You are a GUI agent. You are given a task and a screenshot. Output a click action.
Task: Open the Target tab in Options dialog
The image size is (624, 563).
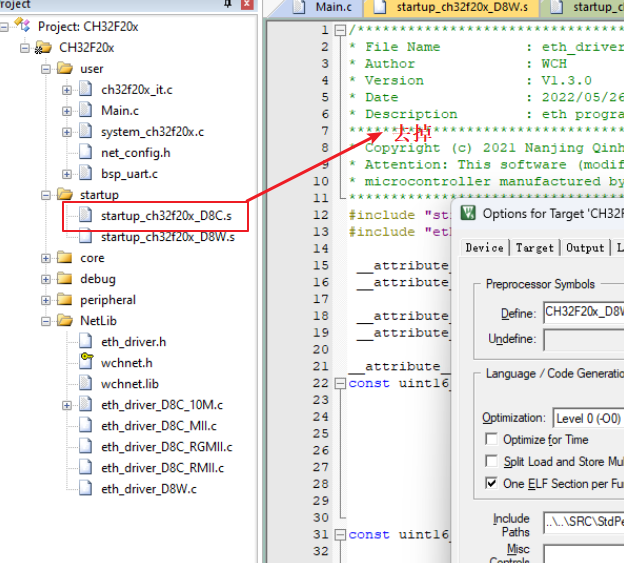[x=534, y=247]
